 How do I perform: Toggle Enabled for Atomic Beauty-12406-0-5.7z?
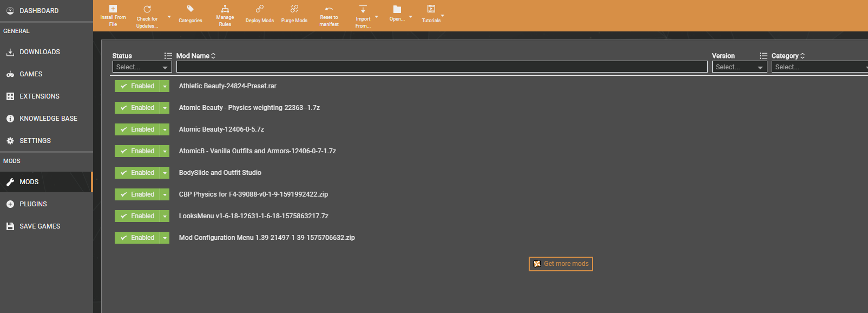137,129
